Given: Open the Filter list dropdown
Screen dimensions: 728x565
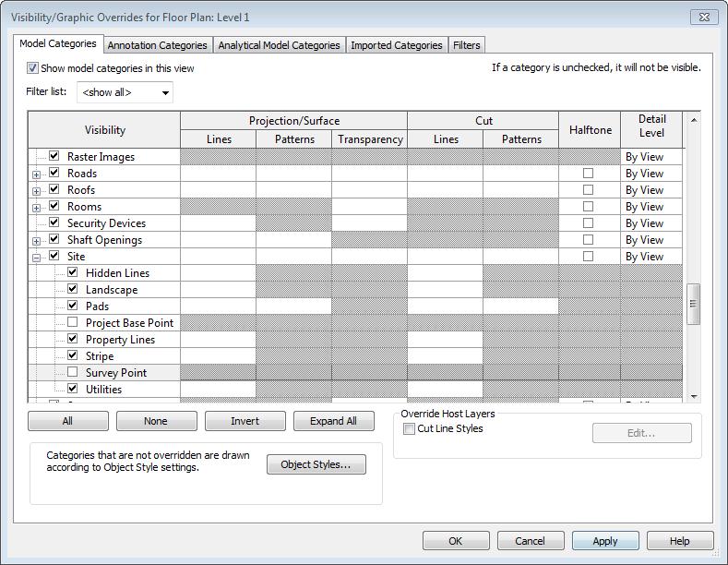Looking at the screenshot, I should tap(125, 92).
